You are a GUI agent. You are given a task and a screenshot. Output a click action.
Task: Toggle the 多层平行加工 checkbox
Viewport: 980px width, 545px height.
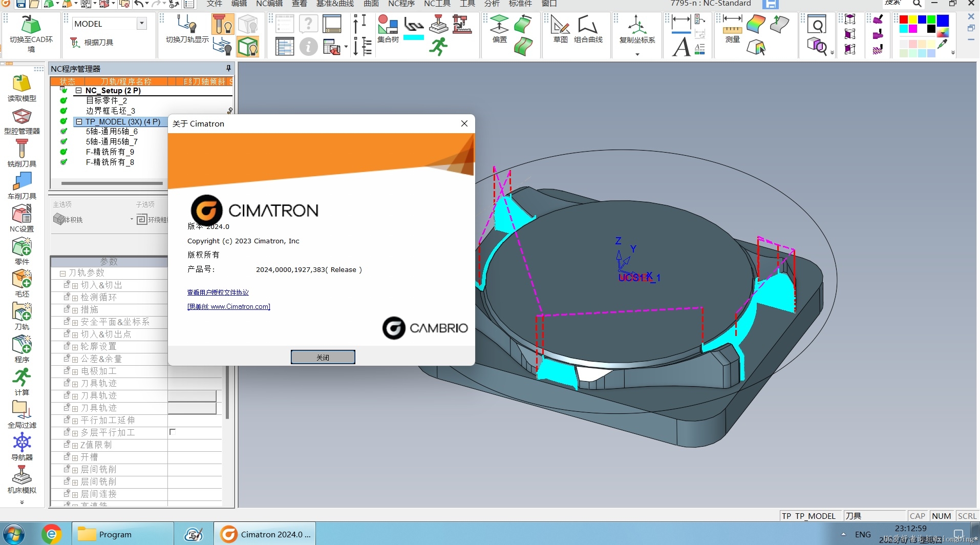coord(173,432)
